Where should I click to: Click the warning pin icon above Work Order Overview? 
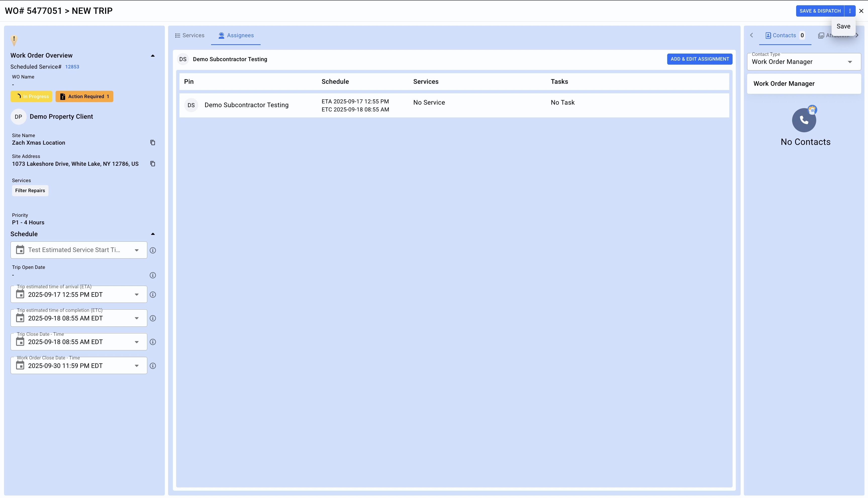(14, 40)
